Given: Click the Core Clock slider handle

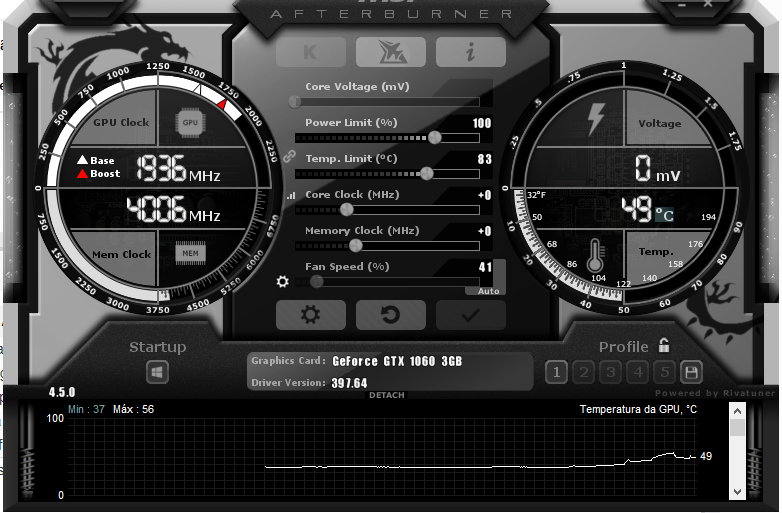Looking at the screenshot, I should pos(347,210).
